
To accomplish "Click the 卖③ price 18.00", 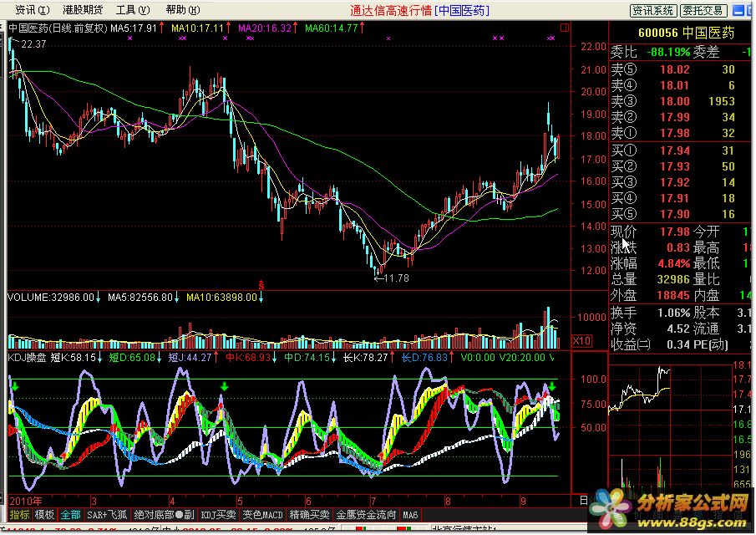I will tap(674, 101).
